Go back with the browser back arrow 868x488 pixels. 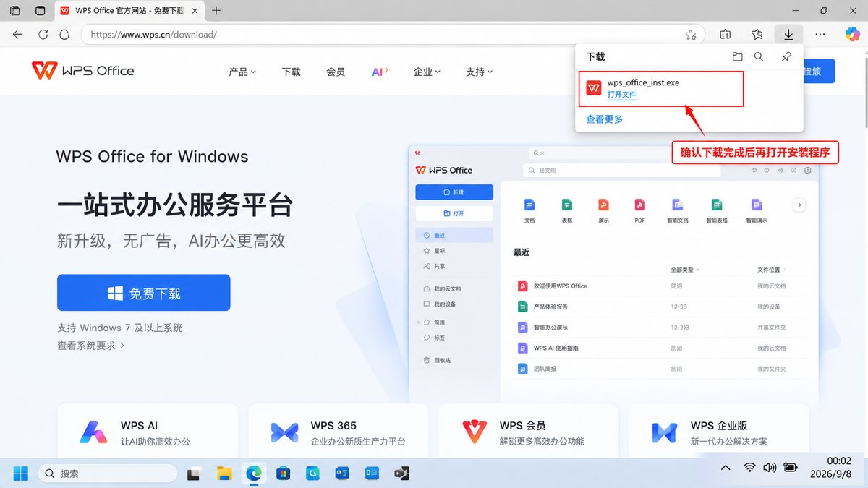click(18, 34)
